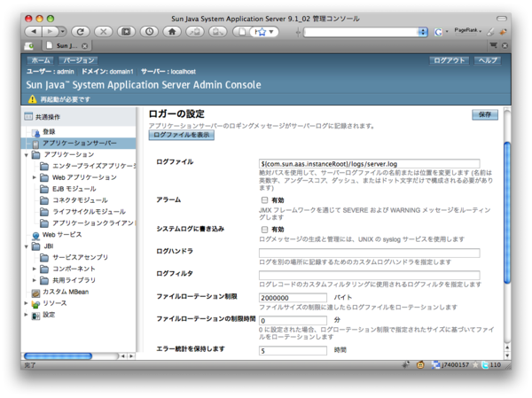Screen dimensions: 532x398
Task: Expand the リソース tree node
Action: point(26,303)
